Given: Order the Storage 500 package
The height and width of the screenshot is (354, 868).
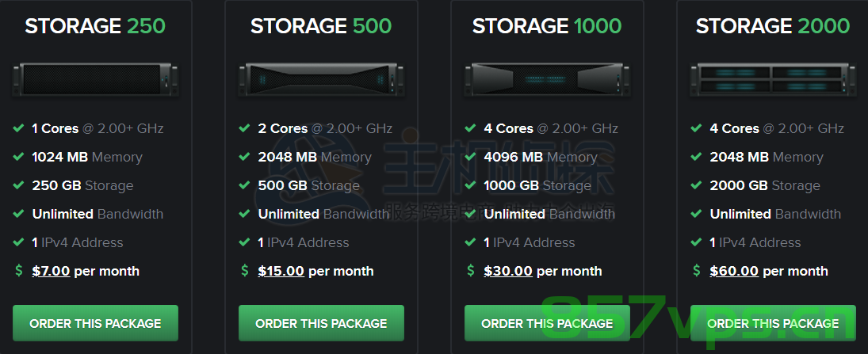Looking at the screenshot, I should (321, 323).
